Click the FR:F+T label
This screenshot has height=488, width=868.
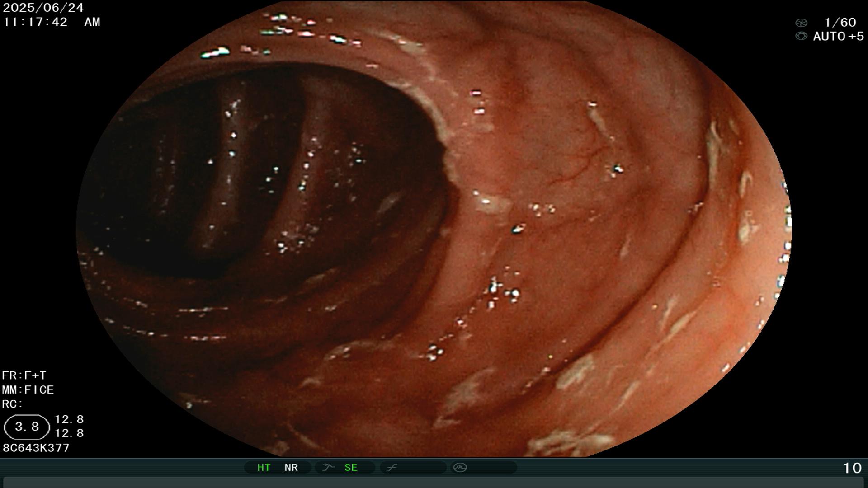coord(24,375)
